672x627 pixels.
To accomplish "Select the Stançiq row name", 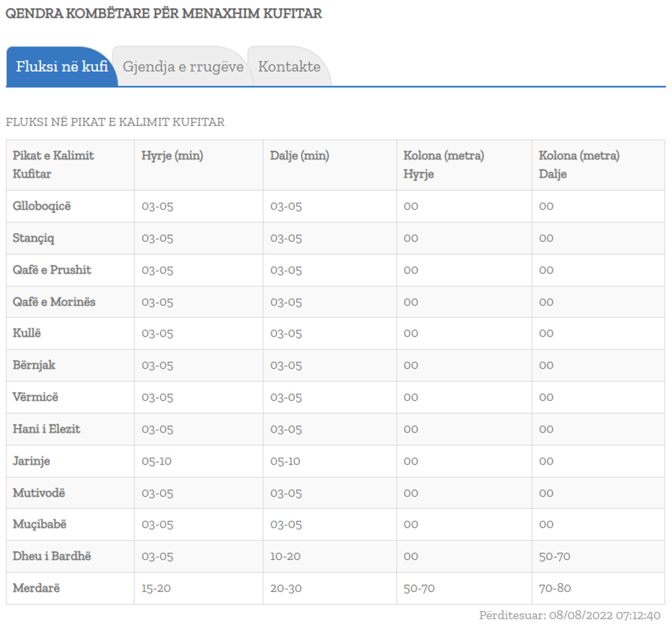I will pyautogui.click(x=34, y=238).
